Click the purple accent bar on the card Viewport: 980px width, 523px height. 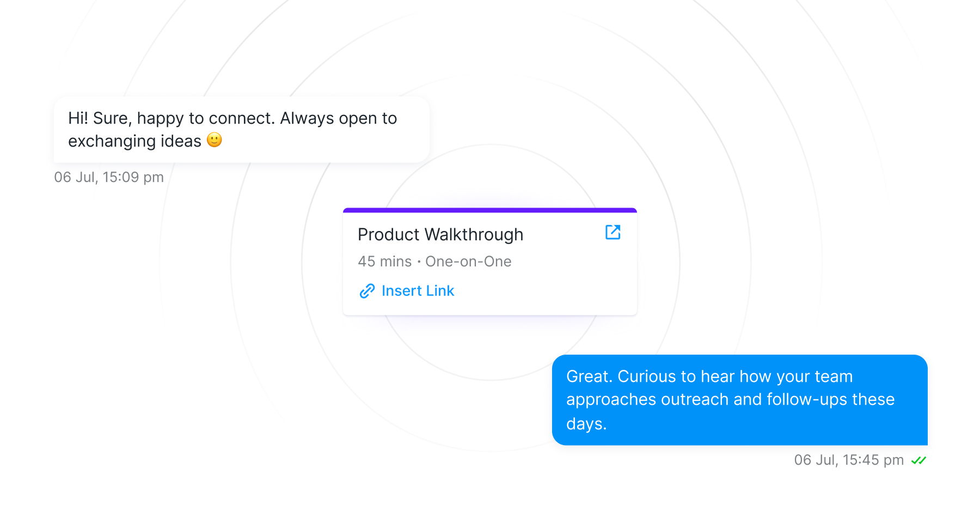click(489, 210)
